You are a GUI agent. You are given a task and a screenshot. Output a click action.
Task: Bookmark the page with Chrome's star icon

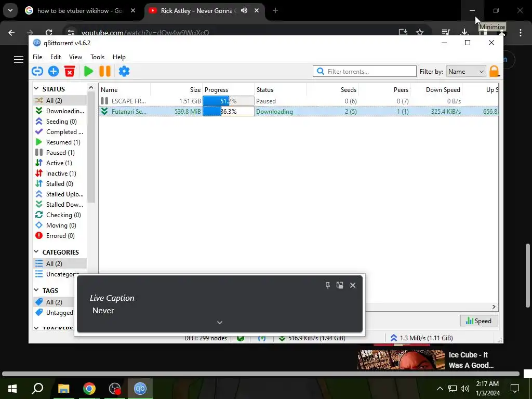point(420,33)
